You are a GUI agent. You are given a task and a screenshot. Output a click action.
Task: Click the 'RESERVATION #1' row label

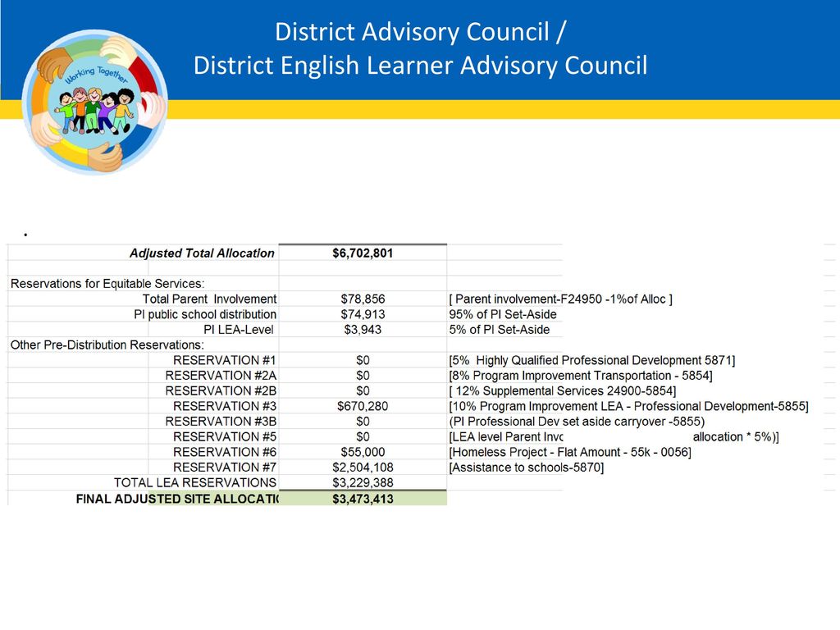(225, 360)
